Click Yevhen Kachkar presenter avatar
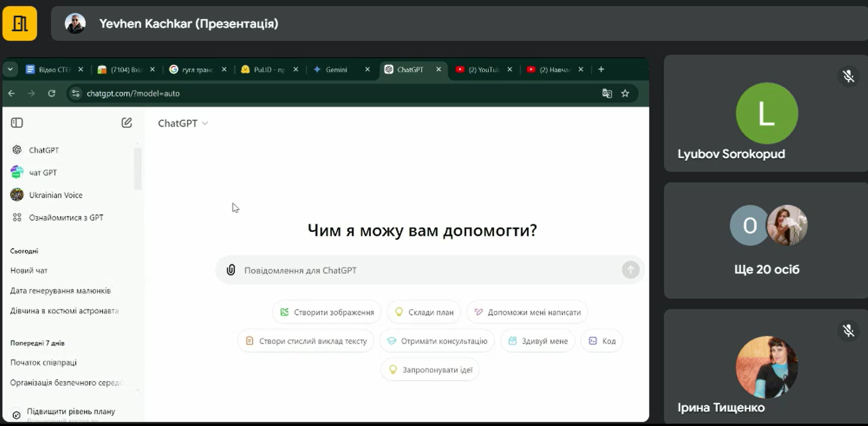This screenshot has width=868, height=426. pyautogui.click(x=75, y=23)
